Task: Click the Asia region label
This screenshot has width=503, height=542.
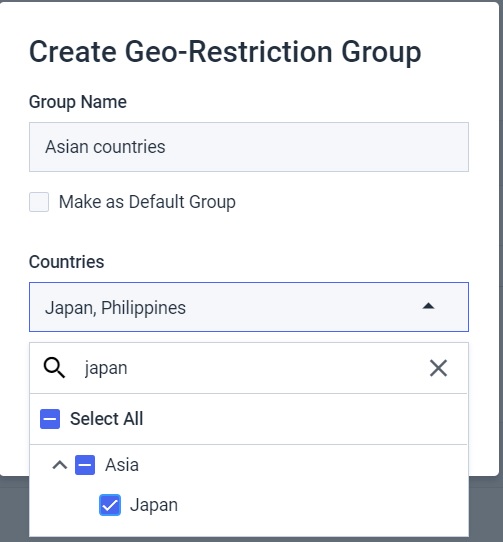Action: pyautogui.click(x=122, y=465)
